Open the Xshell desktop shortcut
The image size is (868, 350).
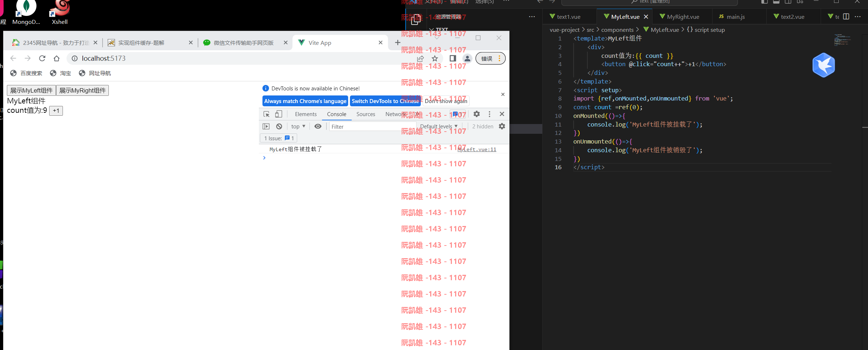(x=60, y=13)
